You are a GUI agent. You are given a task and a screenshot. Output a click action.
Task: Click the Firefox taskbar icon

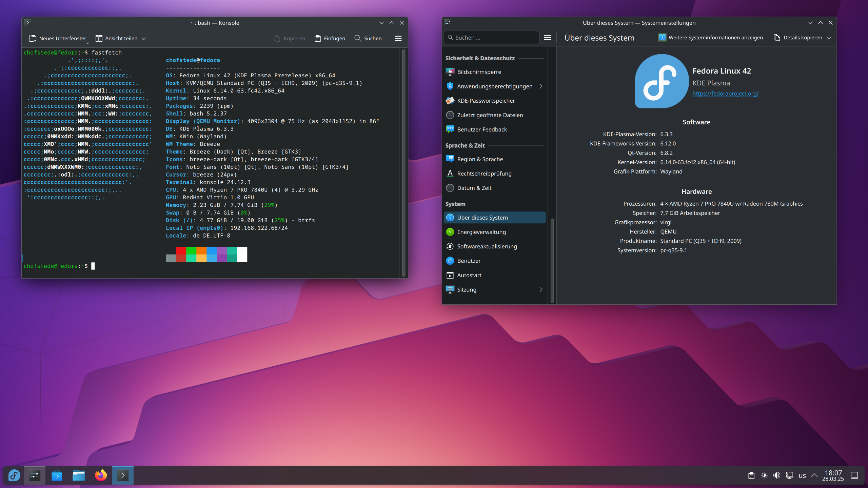pos(101,475)
